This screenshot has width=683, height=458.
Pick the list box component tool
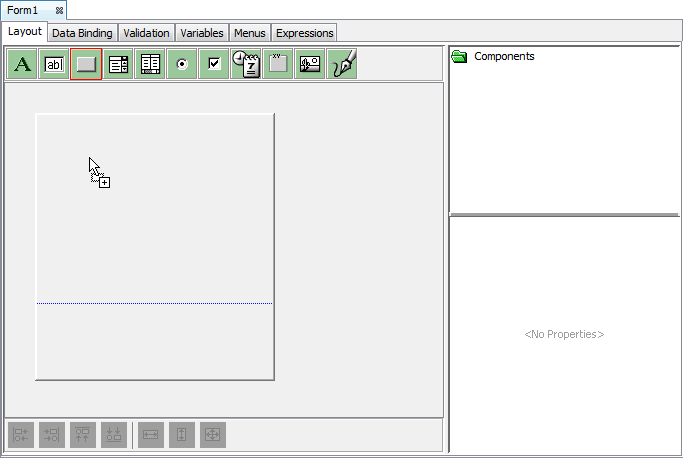pyautogui.click(x=150, y=64)
